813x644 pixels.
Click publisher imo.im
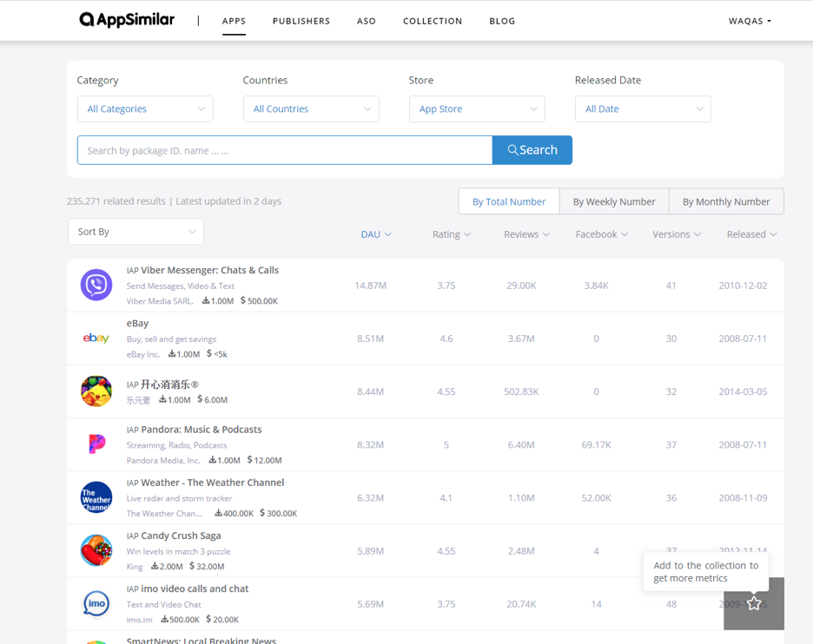(140, 620)
